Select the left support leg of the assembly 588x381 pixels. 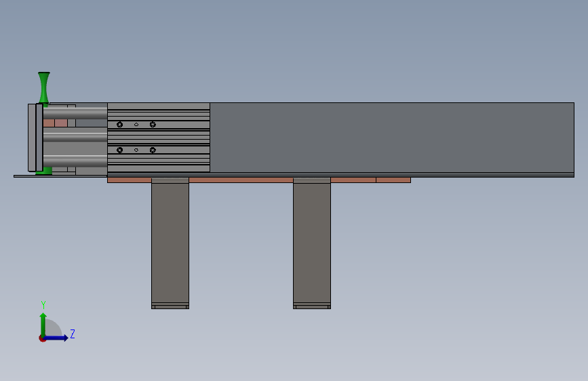[x=170, y=242]
